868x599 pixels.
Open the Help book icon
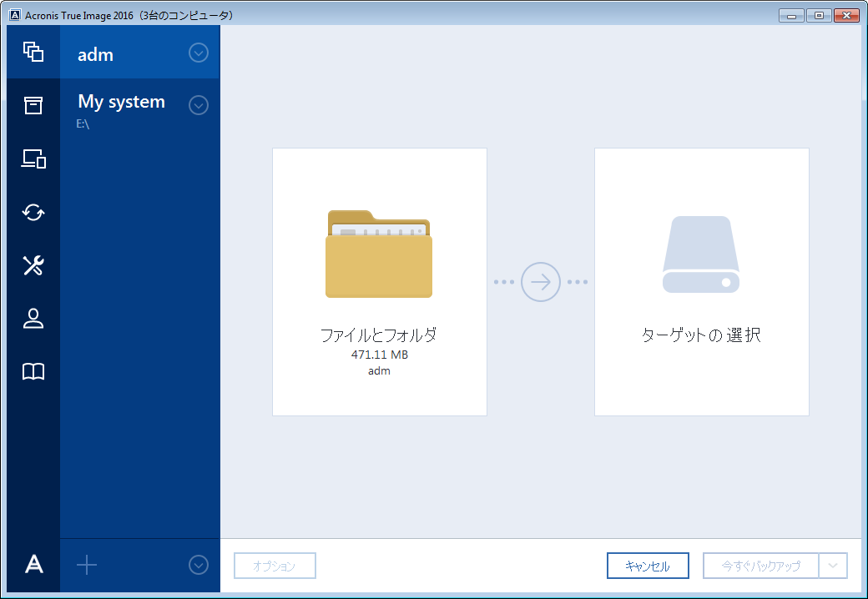tap(33, 372)
